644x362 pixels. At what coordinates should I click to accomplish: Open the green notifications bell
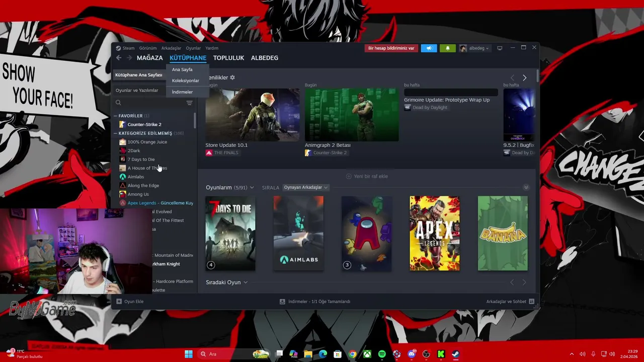click(447, 48)
